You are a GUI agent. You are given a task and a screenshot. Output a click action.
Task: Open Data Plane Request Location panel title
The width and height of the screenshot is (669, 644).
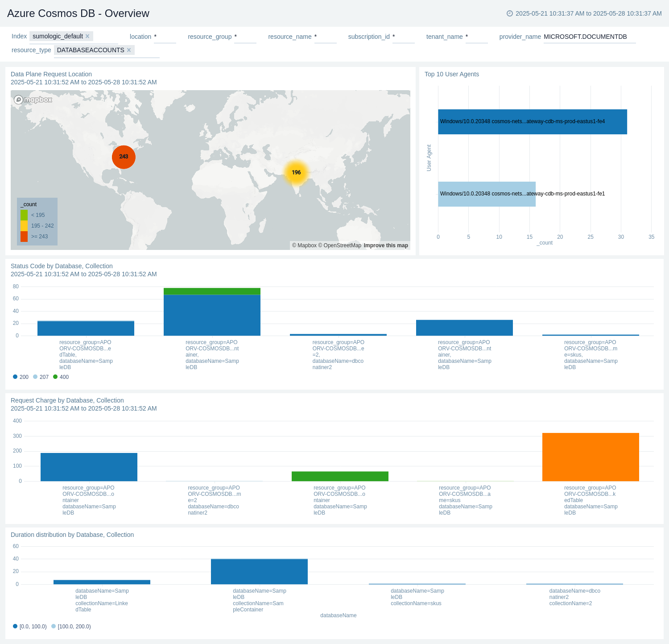[x=51, y=74]
